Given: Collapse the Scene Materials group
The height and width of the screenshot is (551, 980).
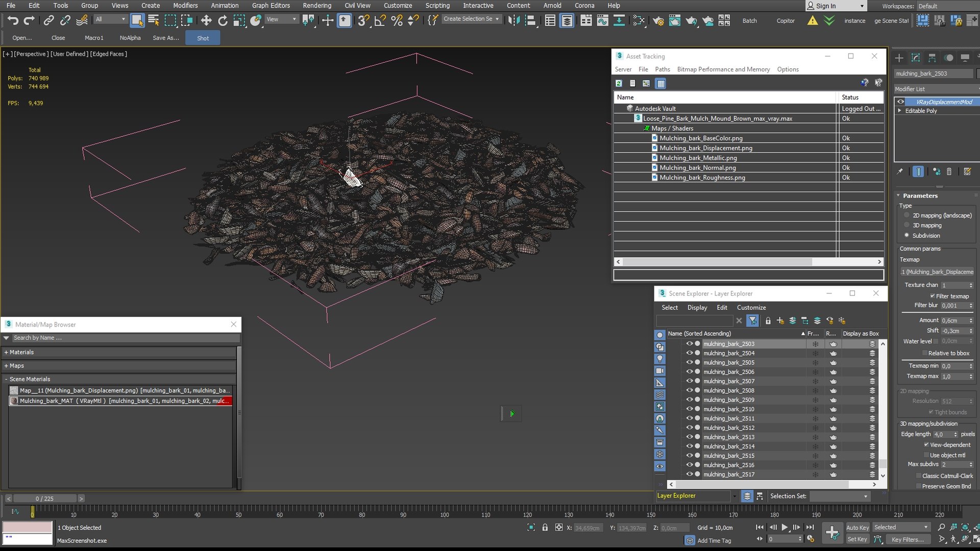Looking at the screenshot, I should [x=6, y=379].
